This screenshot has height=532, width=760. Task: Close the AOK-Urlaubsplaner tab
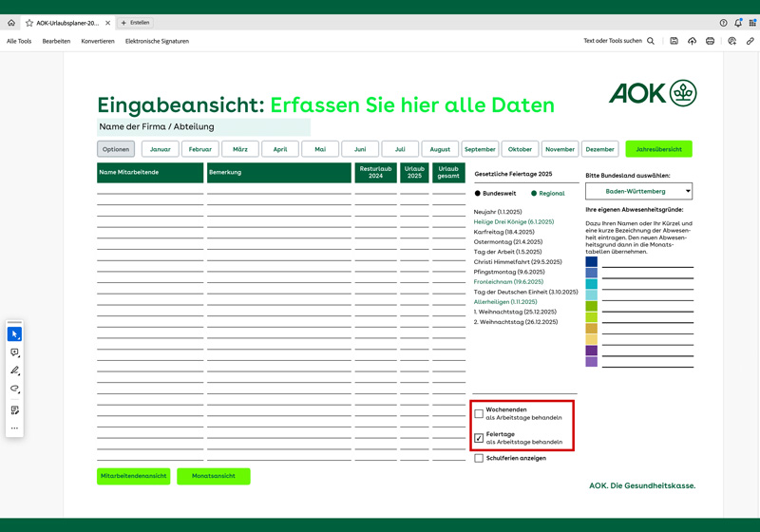[x=107, y=23]
